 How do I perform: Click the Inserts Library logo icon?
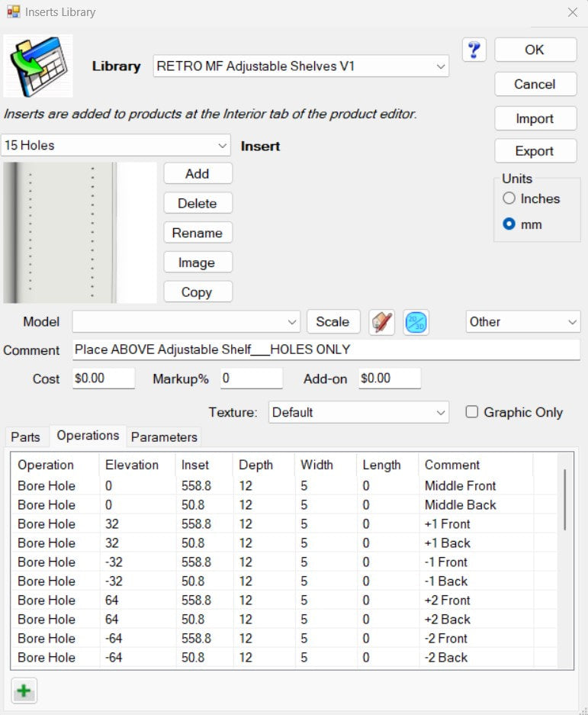tap(38, 66)
